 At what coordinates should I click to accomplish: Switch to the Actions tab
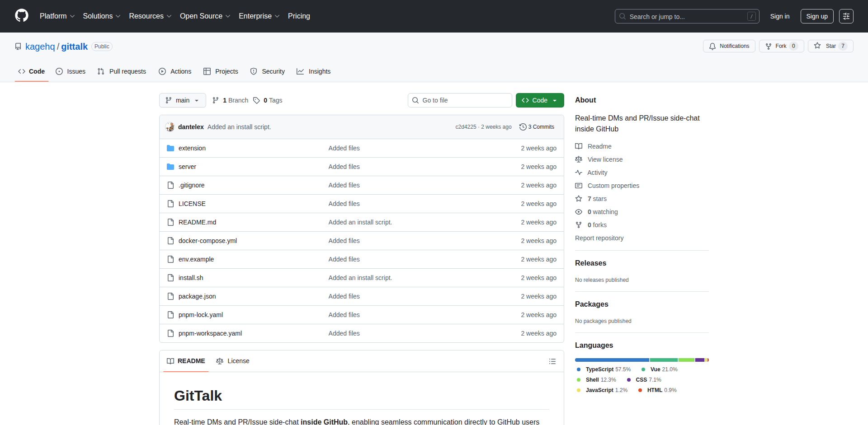pos(175,71)
